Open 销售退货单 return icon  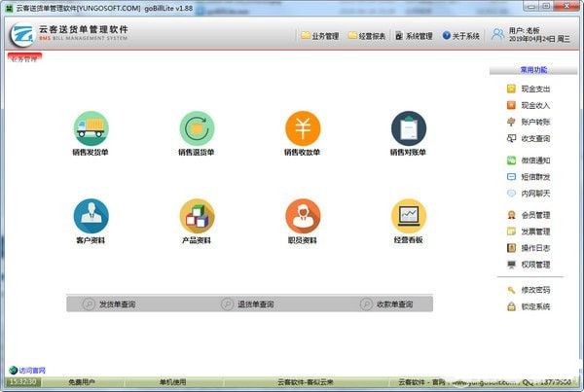[x=197, y=128]
